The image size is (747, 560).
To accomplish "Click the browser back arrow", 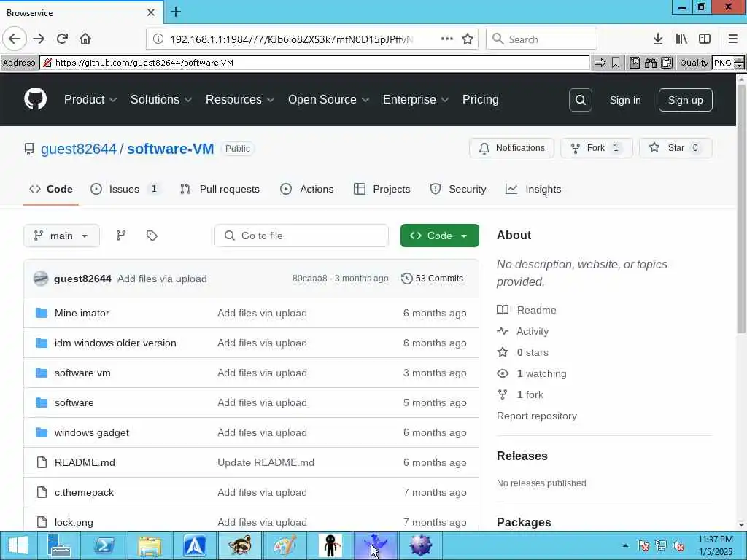I will coord(15,39).
